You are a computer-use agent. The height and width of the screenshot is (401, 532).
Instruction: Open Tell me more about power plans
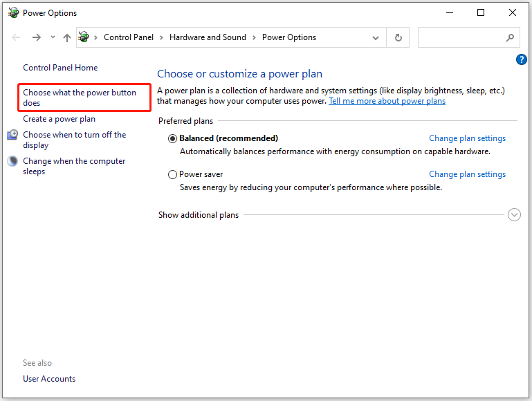(387, 101)
